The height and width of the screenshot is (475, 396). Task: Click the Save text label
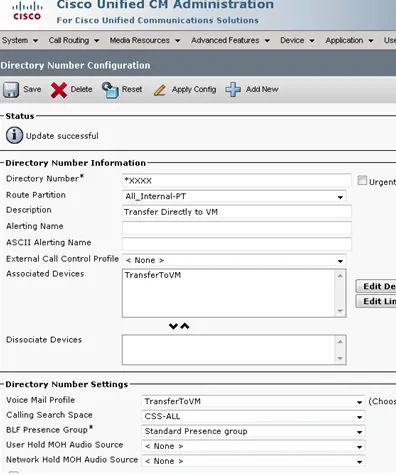pos(32,89)
